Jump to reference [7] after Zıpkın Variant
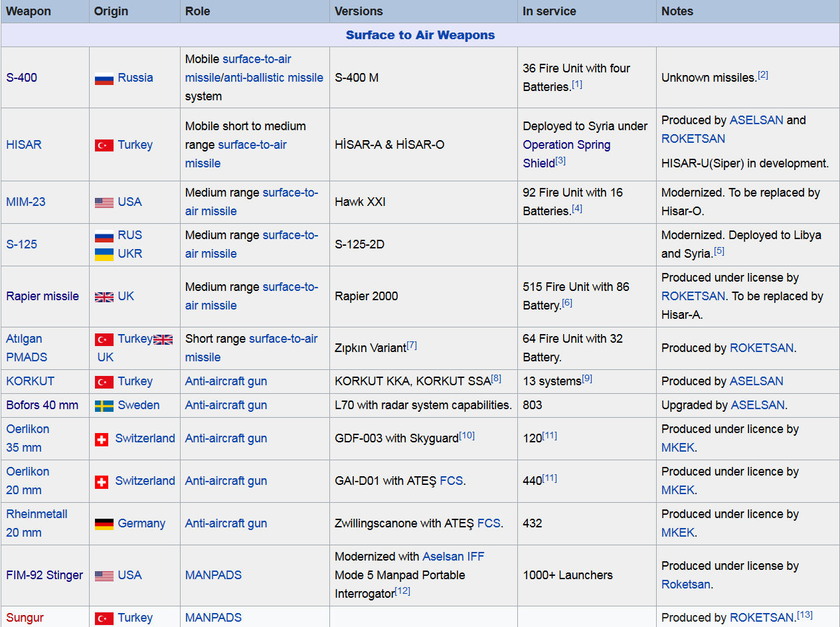840x627 pixels. (x=412, y=345)
